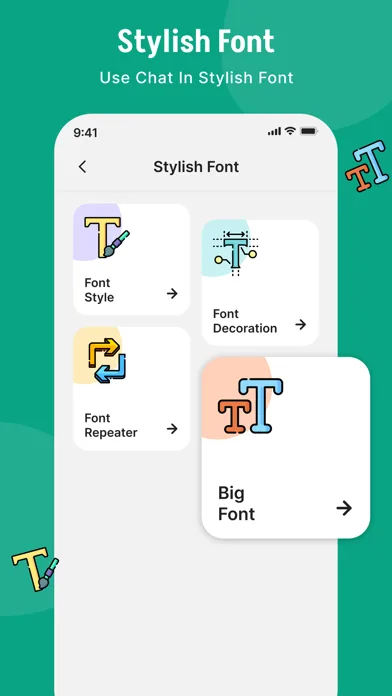Select the "Big Font" label
This screenshot has width=392, height=696.
(x=237, y=503)
